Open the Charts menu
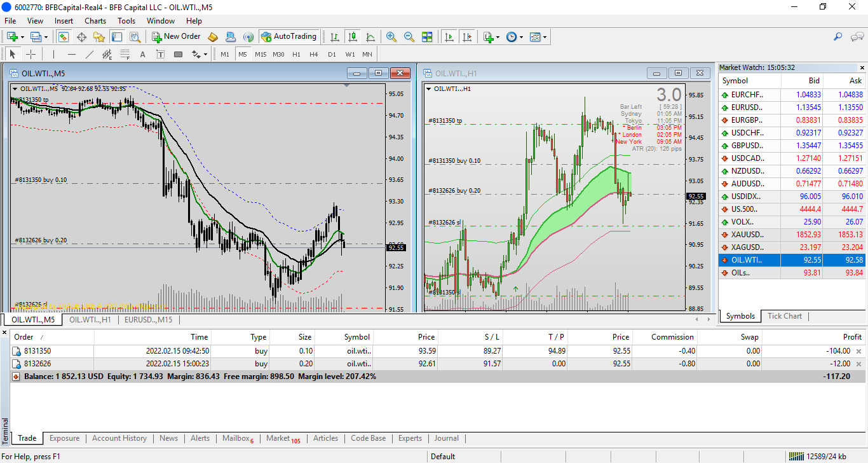 pos(95,21)
